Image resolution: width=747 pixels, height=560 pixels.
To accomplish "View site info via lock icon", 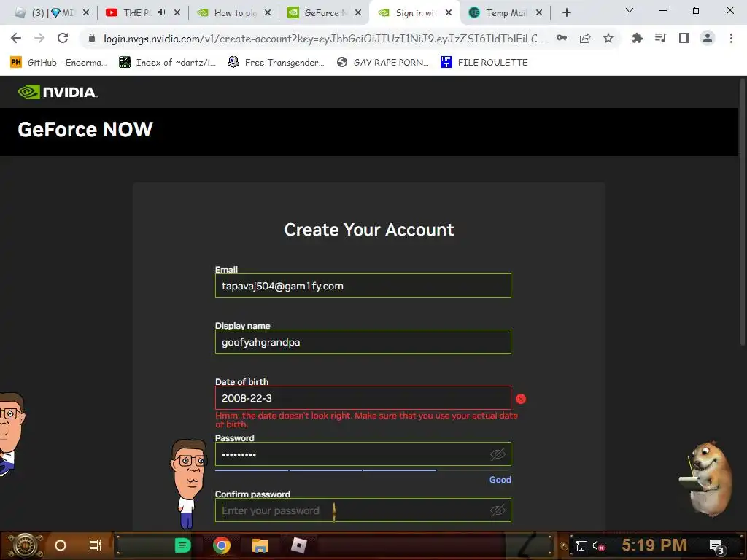I will point(92,38).
